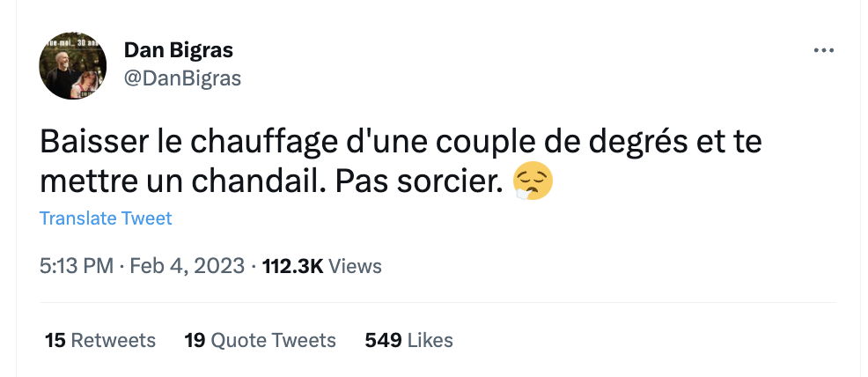Open the @DanBigras handle link
868x377 pixels.
[x=182, y=78]
